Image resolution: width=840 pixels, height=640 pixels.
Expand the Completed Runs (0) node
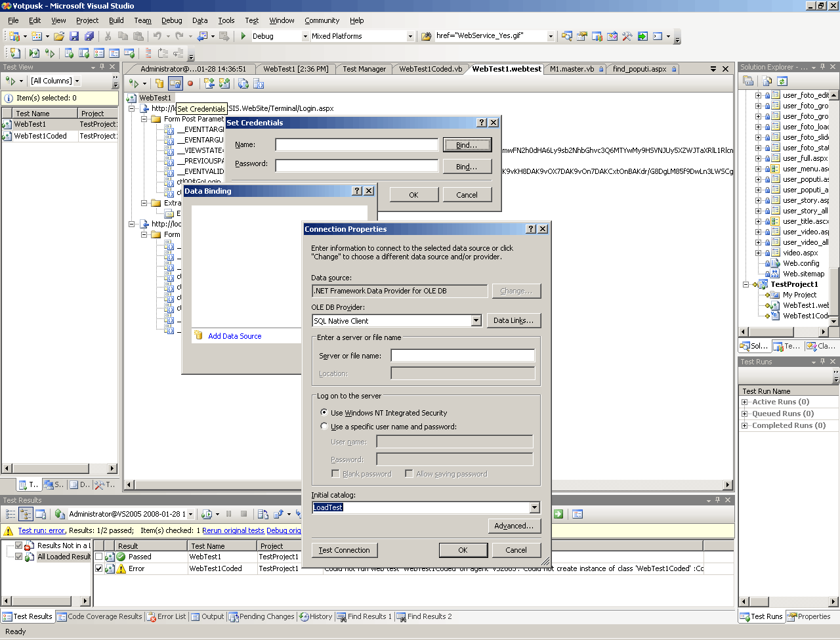pos(744,425)
